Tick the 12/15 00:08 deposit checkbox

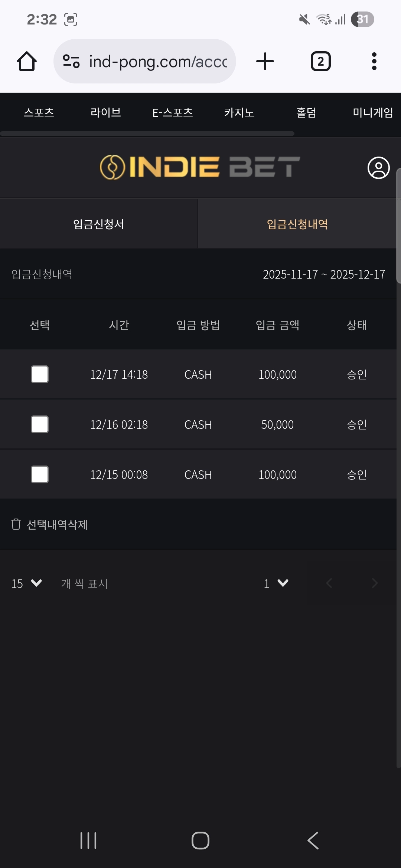pos(40,474)
